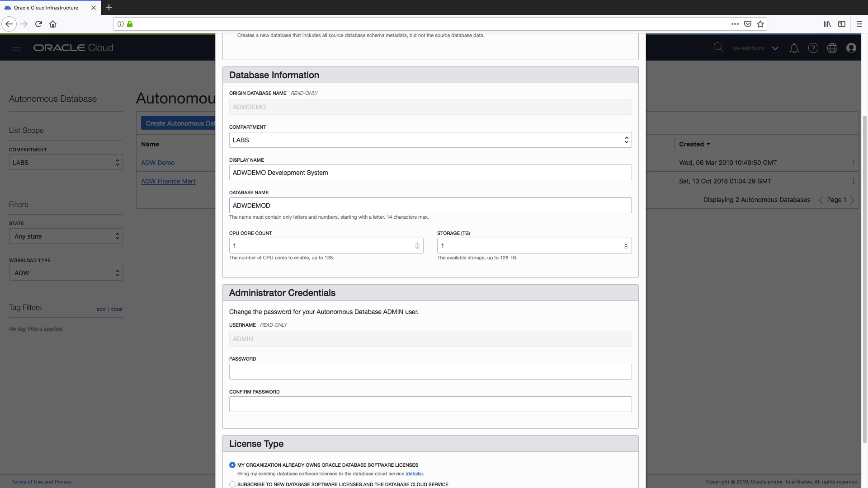Open the notifications bell
The height and width of the screenshot is (488, 868).
[794, 47]
